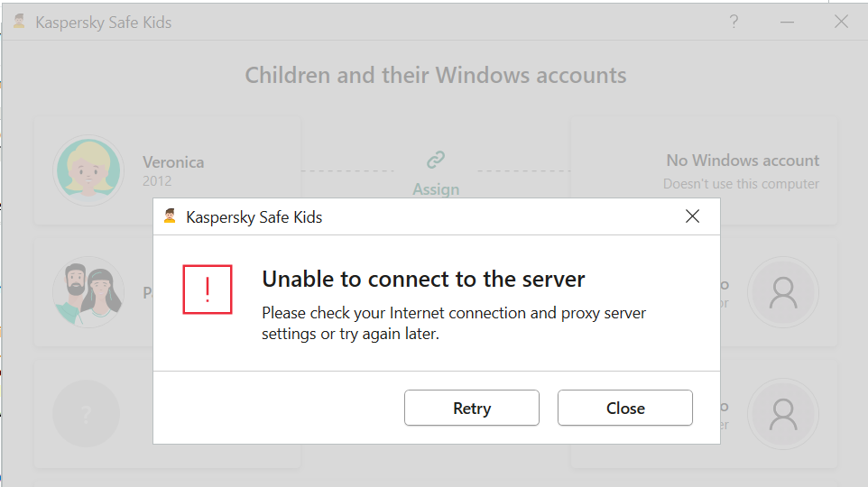Viewport: 868px width, 487px height.
Task: Close the Kaspersky Safe Kids main window
Action: click(841, 22)
